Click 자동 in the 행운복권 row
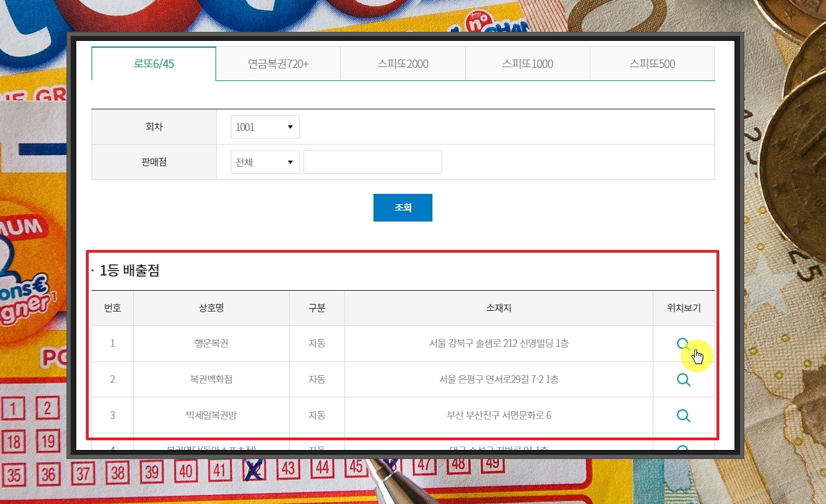Screen dimensions: 826x504 point(317,343)
